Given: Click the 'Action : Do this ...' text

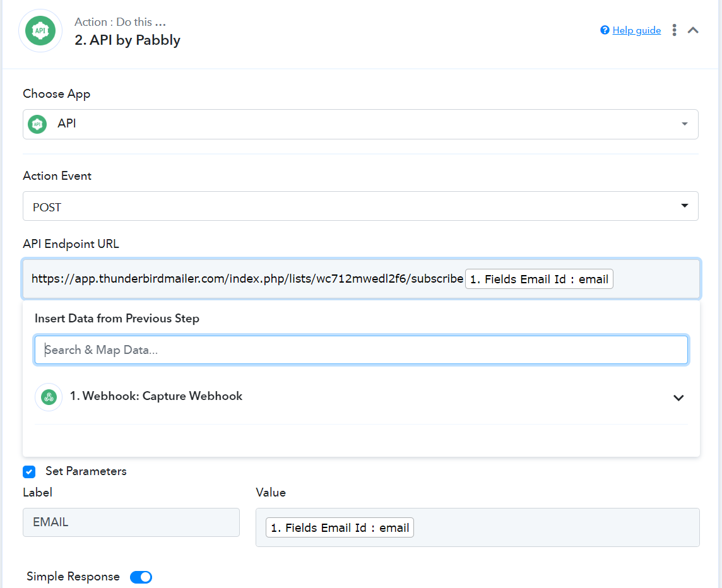Looking at the screenshot, I should click(x=120, y=22).
